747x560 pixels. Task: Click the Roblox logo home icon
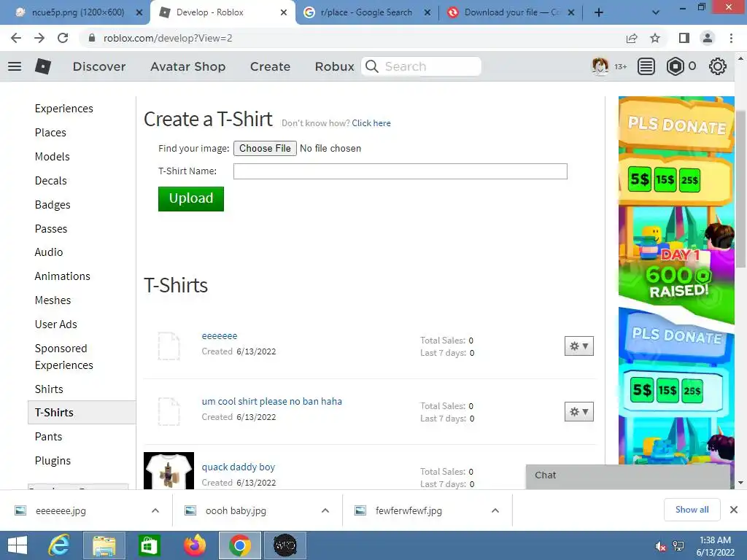[x=43, y=66]
